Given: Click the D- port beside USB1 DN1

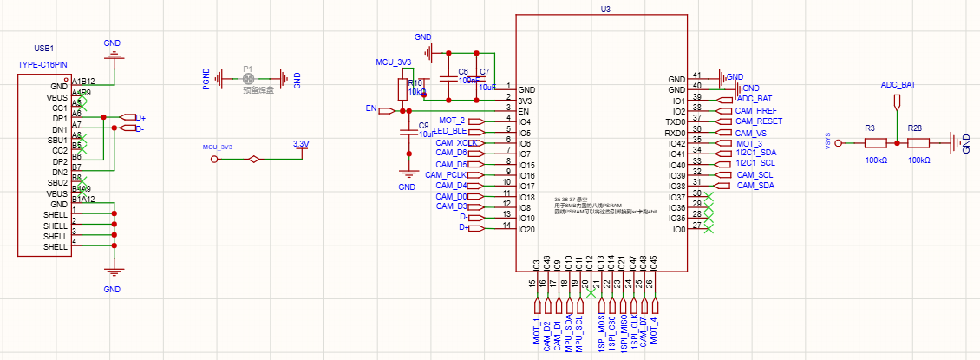Looking at the screenshot, I should pos(127,128).
